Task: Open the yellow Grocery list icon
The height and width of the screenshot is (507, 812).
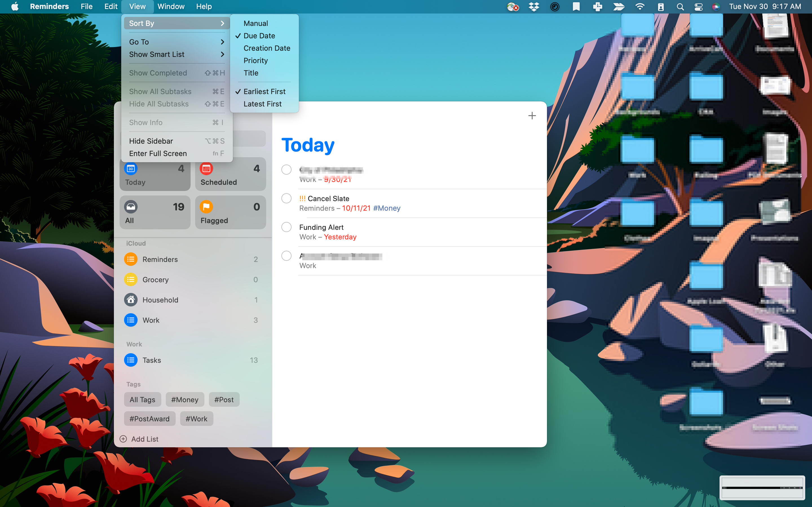Action: point(131,280)
